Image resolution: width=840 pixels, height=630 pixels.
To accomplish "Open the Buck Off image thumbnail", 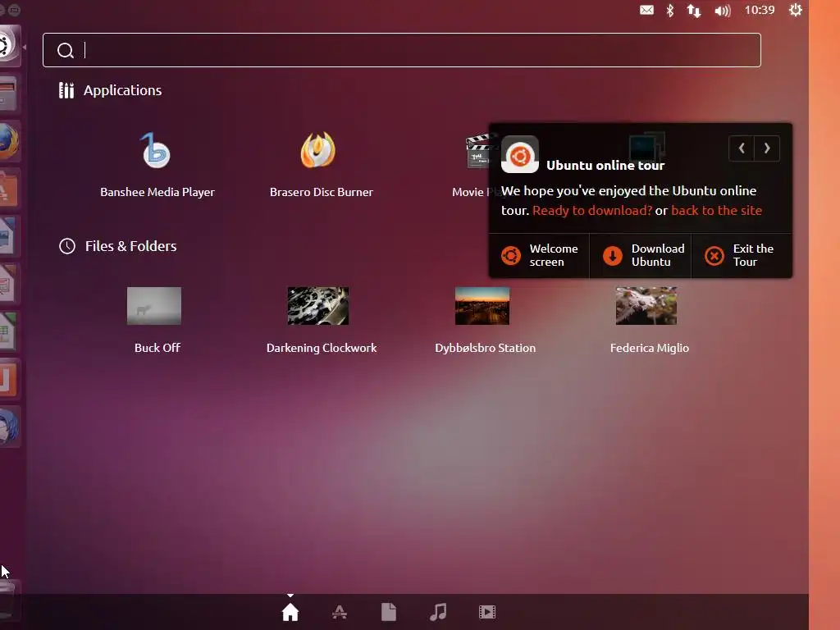I will coord(154,306).
